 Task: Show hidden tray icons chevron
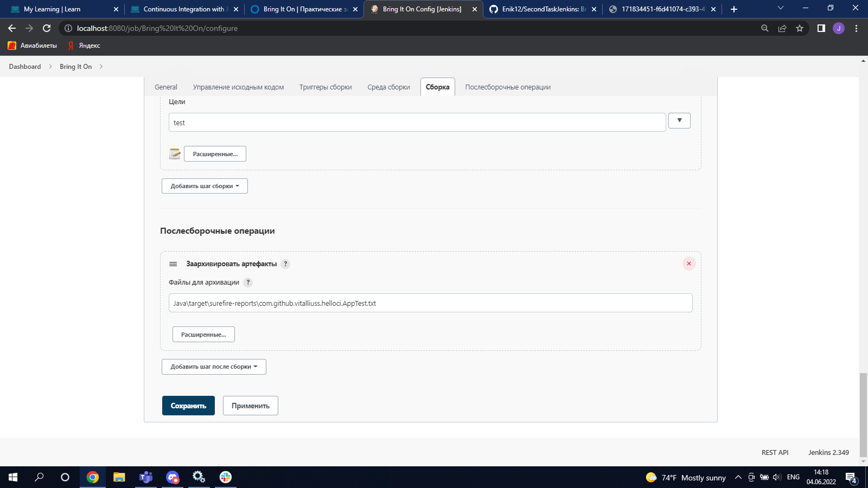point(738,477)
